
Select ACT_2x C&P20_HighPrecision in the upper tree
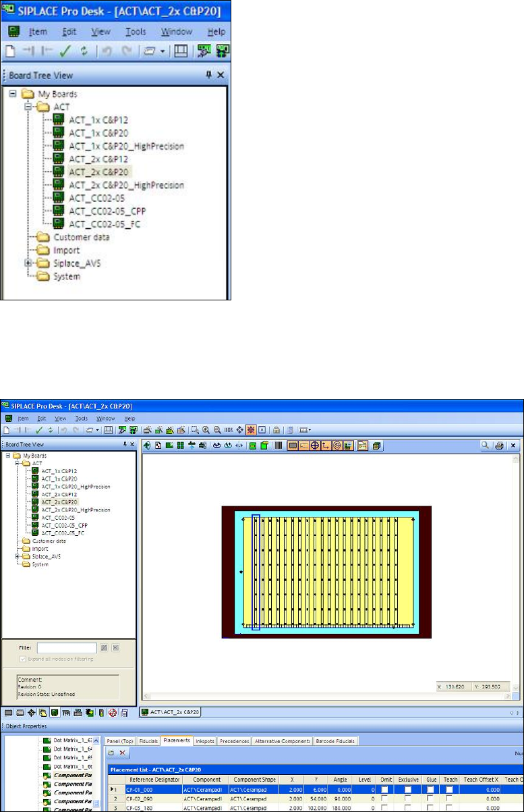(x=126, y=185)
